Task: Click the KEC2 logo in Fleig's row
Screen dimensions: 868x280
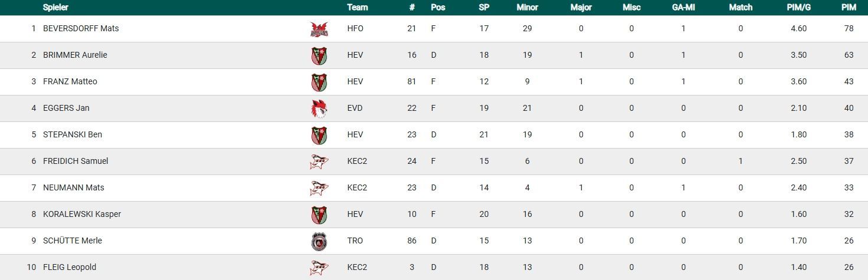Action: point(319,268)
